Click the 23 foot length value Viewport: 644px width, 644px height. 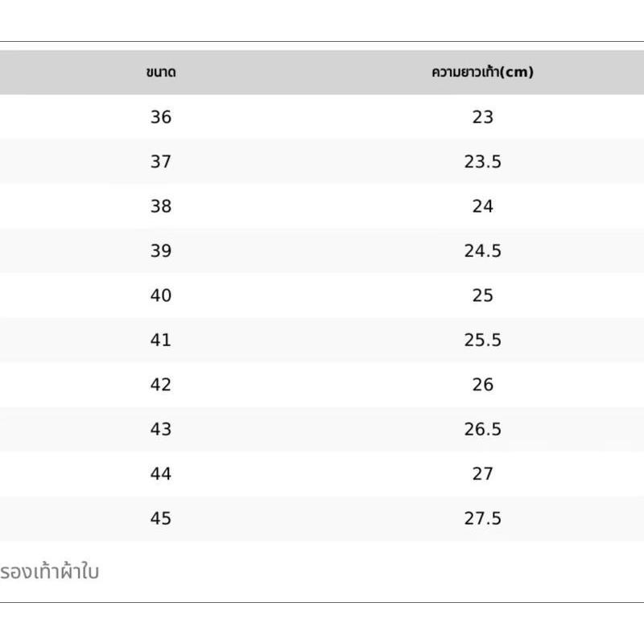pos(482,117)
